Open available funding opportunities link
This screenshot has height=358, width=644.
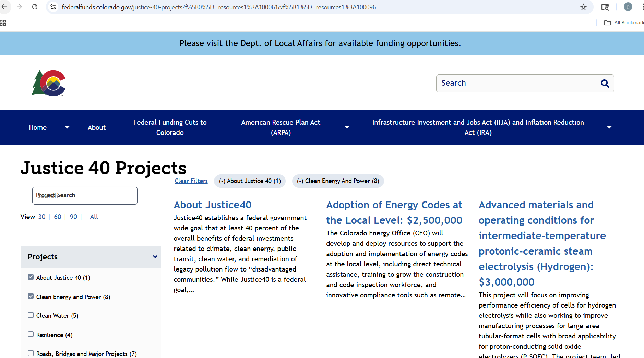[x=399, y=43]
